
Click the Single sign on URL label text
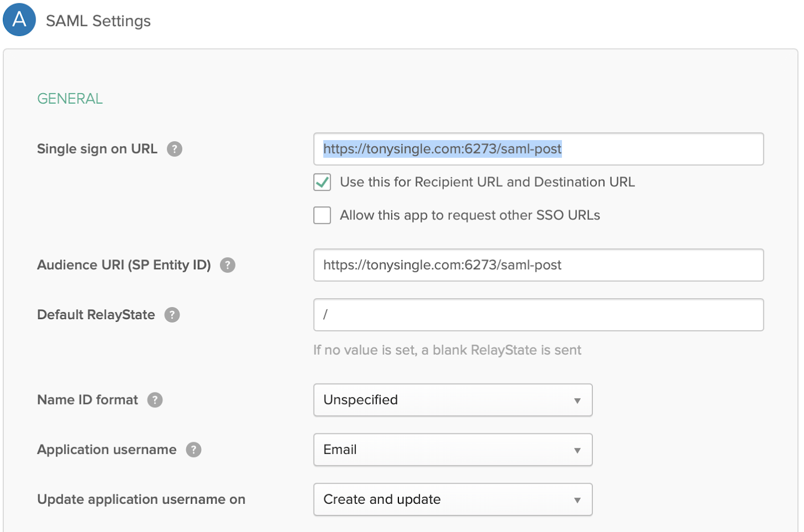97,149
